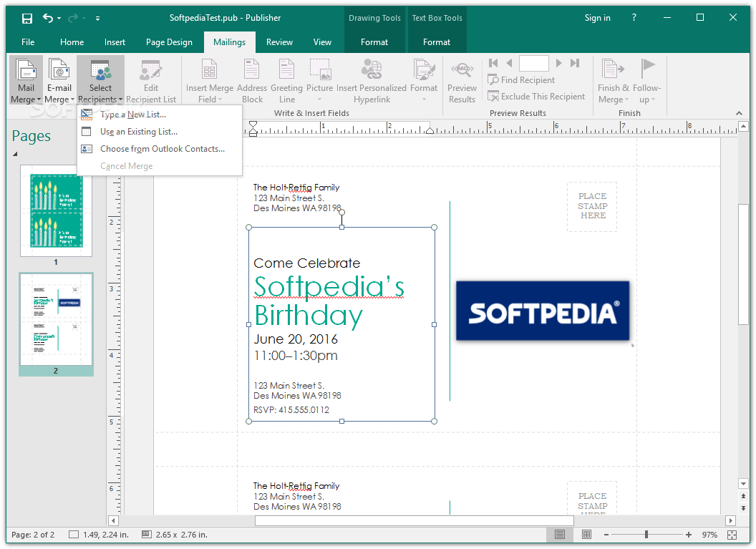The height and width of the screenshot is (549, 756).
Task: Select page 2 thumbnail
Action: 56,319
